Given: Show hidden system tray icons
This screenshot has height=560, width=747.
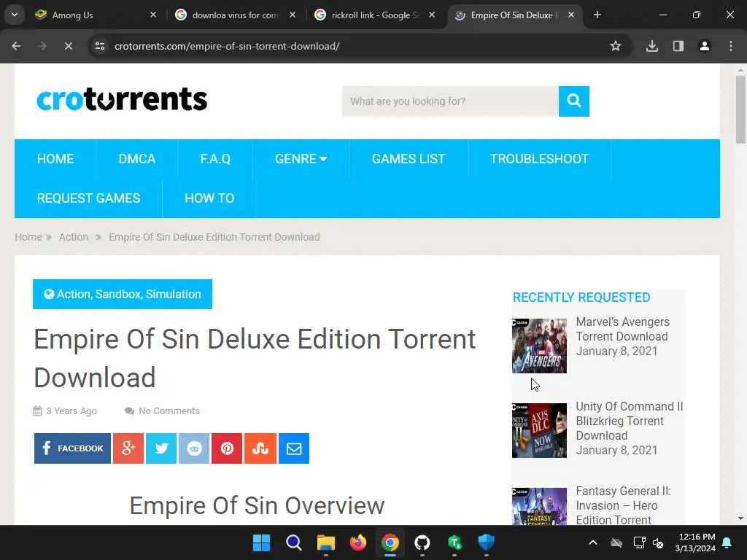Looking at the screenshot, I should tap(593, 542).
